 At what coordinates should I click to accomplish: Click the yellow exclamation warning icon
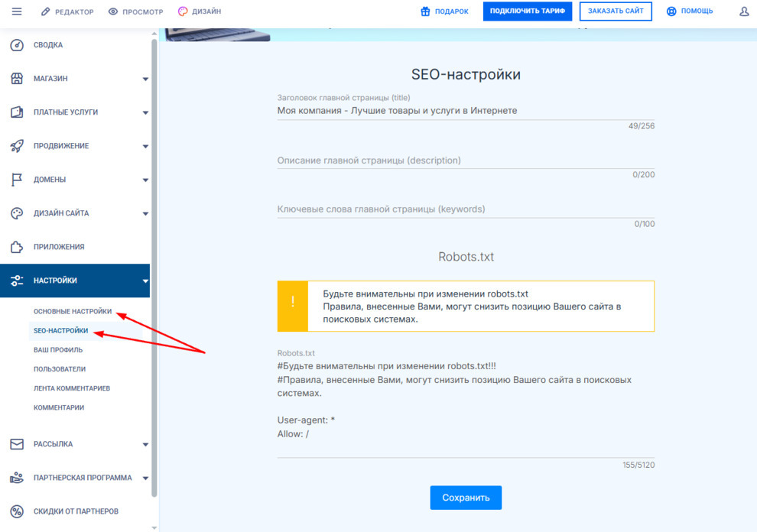click(x=293, y=306)
